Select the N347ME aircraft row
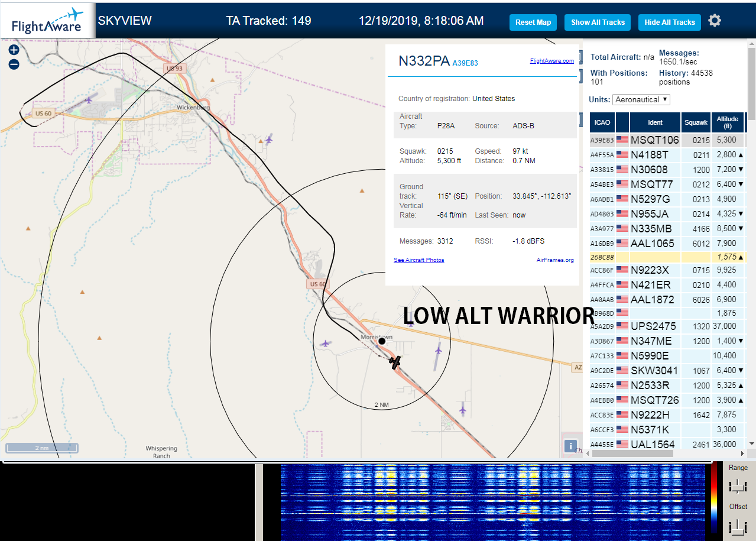756x541 pixels. pyautogui.click(x=667, y=341)
